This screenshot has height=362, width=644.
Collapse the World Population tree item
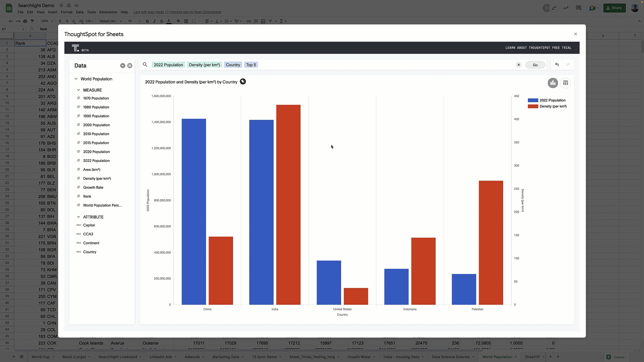pyautogui.click(x=76, y=79)
